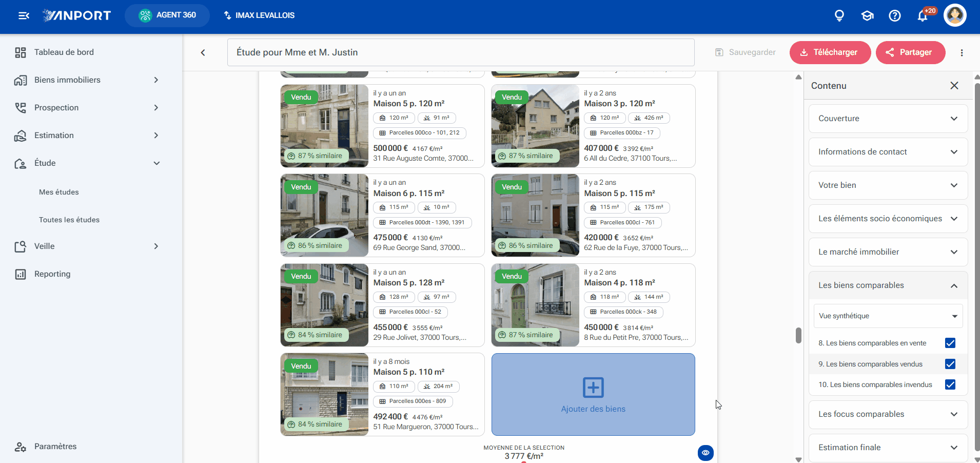Click the lightbulb ideas icon
Image resolution: width=980 pixels, height=463 pixels.
click(839, 16)
